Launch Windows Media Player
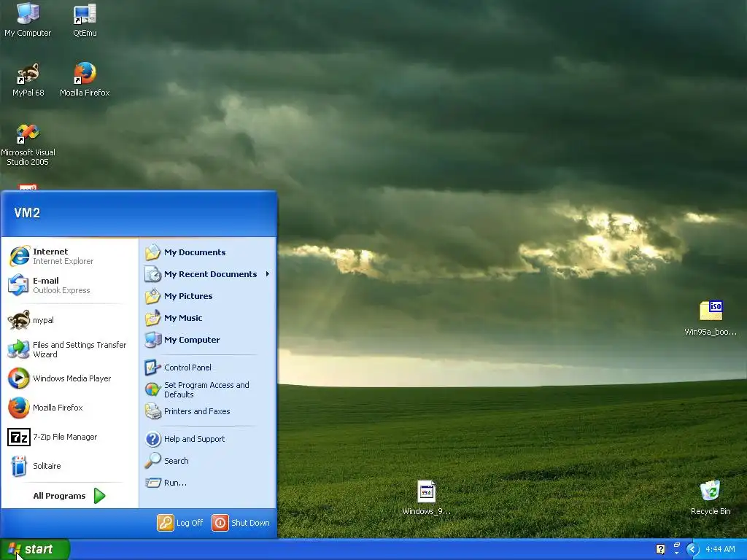The width and height of the screenshot is (747, 560). [x=69, y=378]
